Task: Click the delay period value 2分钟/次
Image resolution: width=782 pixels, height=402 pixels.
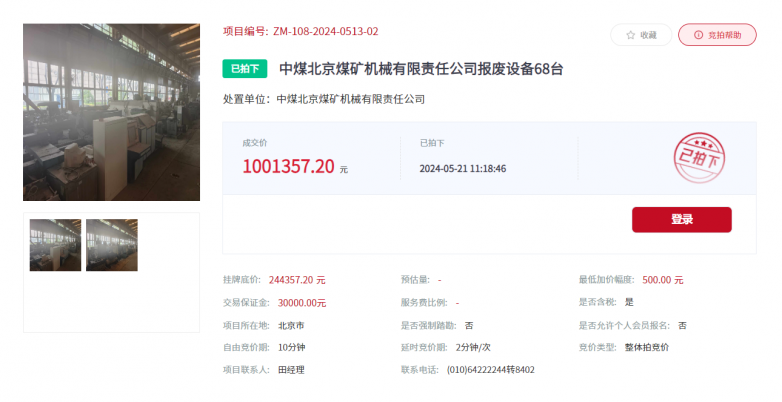Action: pyautogui.click(x=473, y=348)
